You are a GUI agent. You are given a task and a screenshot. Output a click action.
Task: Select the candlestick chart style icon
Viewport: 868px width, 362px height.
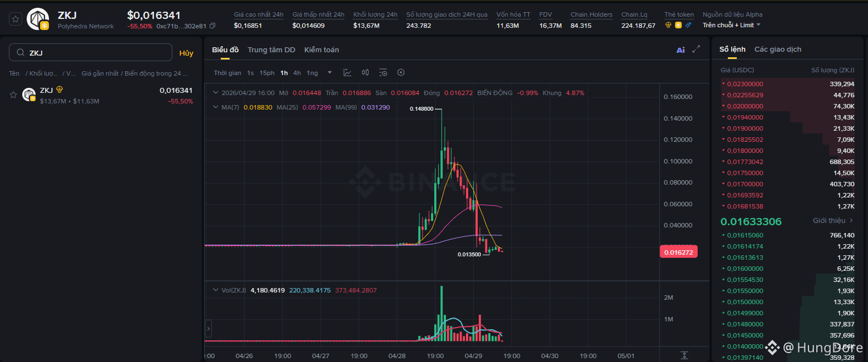[x=365, y=72]
